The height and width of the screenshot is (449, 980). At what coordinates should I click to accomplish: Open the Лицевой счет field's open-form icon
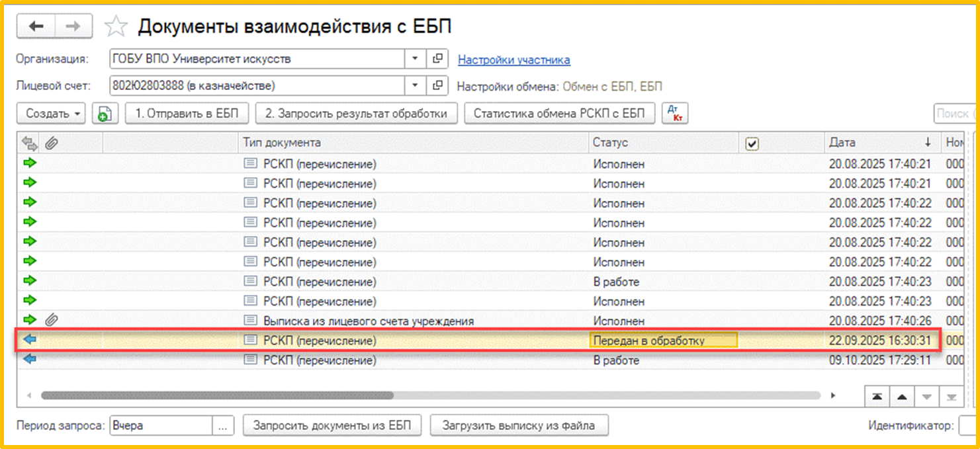click(437, 85)
